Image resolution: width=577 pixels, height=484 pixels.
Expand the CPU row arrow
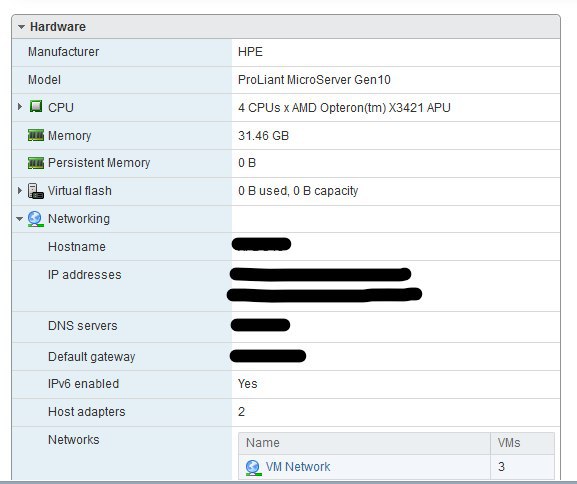point(20,107)
